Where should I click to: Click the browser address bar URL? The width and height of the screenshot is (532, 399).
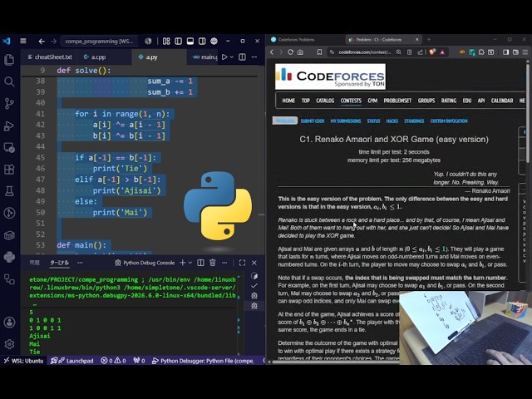click(364, 52)
